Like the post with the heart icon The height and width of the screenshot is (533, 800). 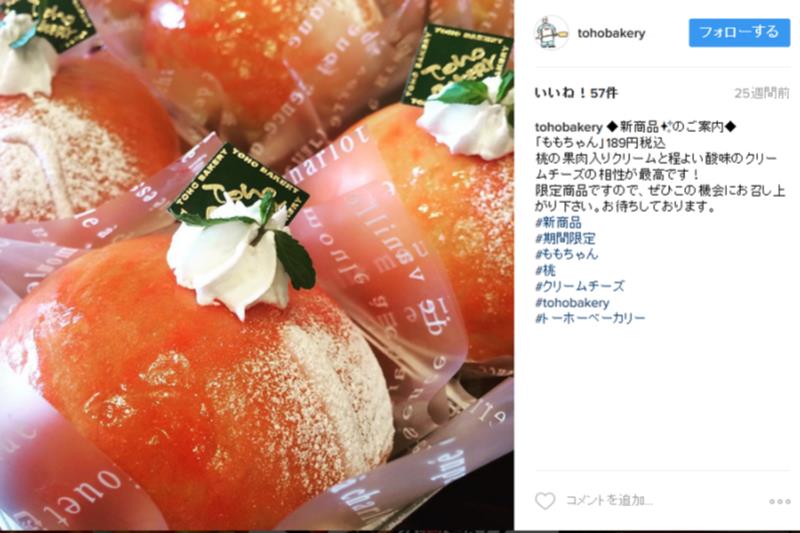coord(545,500)
